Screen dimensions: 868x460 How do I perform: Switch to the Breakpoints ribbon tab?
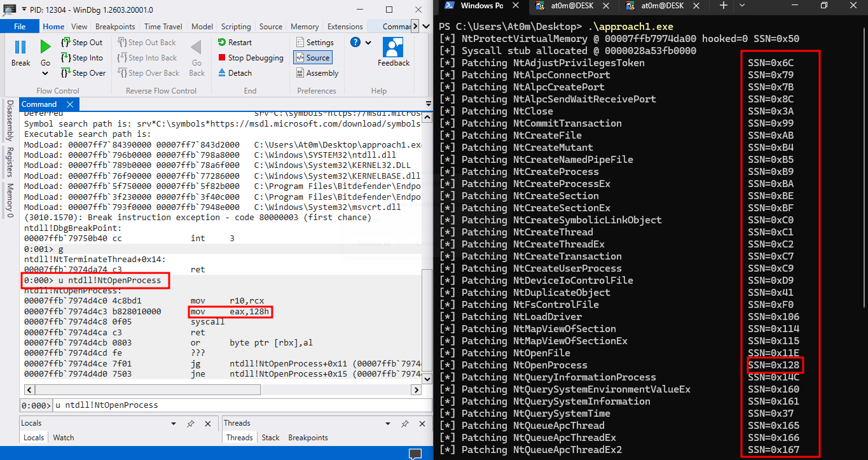(x=115, y=26)
